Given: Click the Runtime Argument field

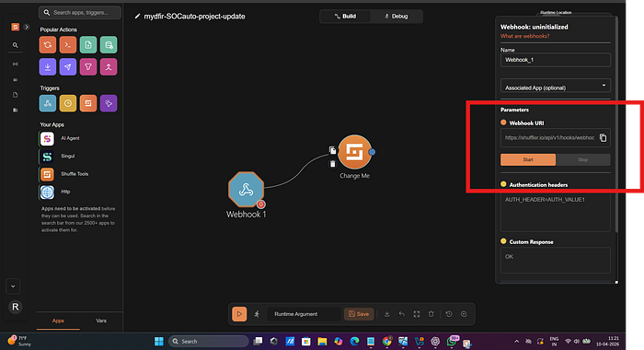Looking at the screenshot, I should tap(304, 314).
